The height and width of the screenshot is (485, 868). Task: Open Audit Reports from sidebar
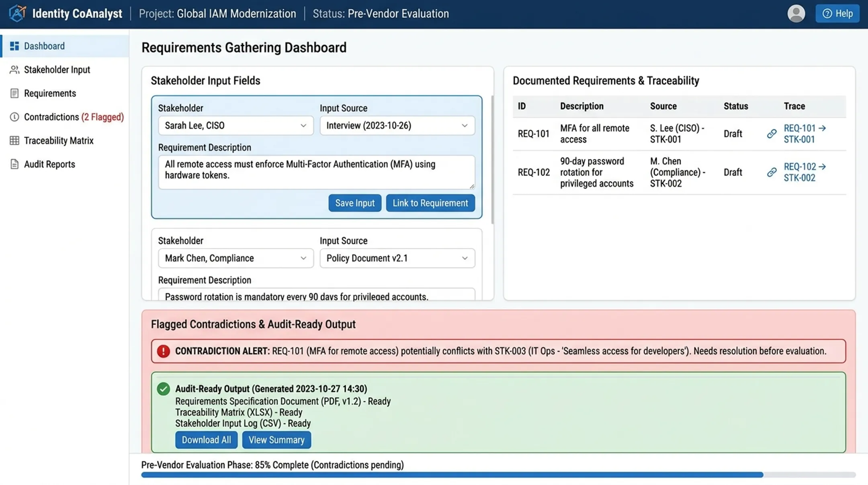click(x=65, y=164)
